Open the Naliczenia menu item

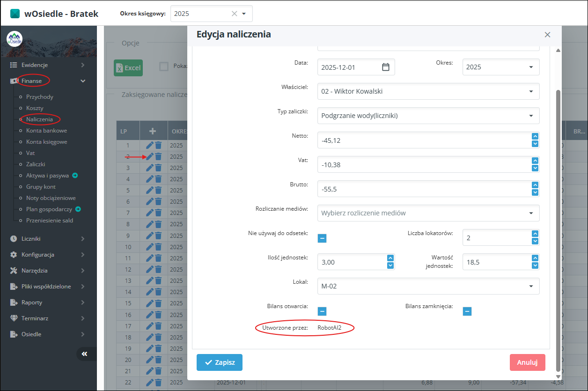point(39,119)
